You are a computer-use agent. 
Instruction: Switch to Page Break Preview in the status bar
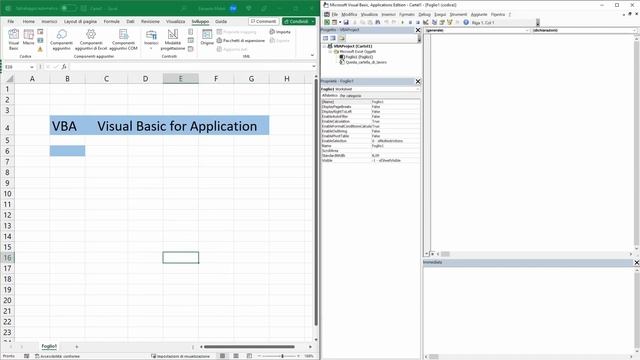coord(249,356)
